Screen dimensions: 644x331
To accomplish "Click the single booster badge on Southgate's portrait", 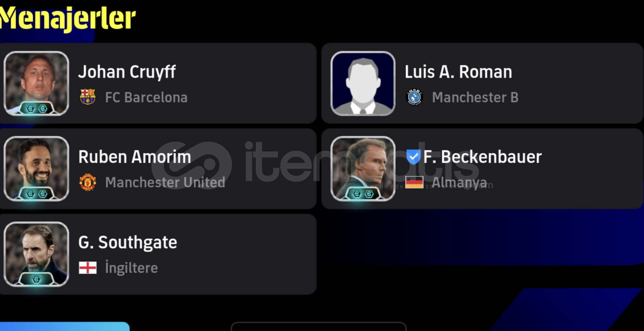I will (x=37, y=279).
